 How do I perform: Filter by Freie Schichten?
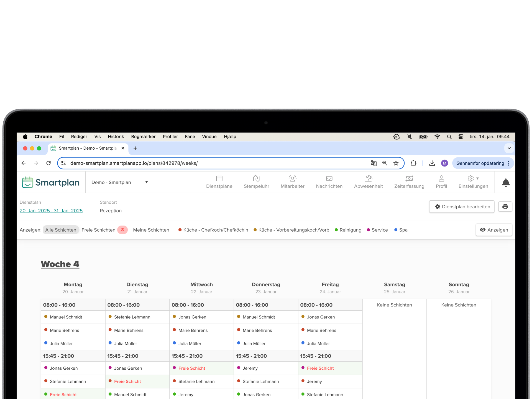[98, 230]
